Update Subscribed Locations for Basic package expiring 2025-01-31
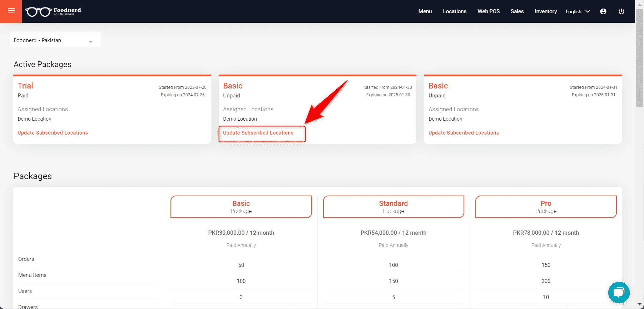This screenshot has width=644, height=309. coord(464,133)
